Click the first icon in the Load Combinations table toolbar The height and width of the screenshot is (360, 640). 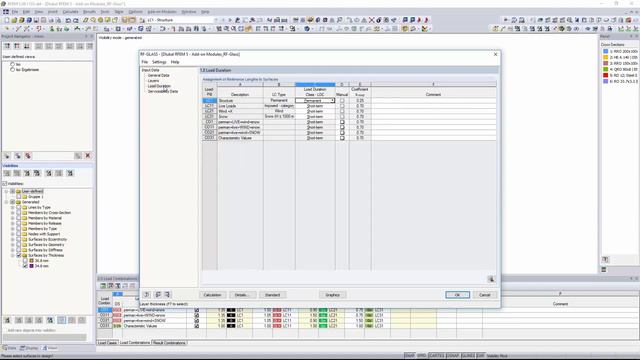coord(103,286)
